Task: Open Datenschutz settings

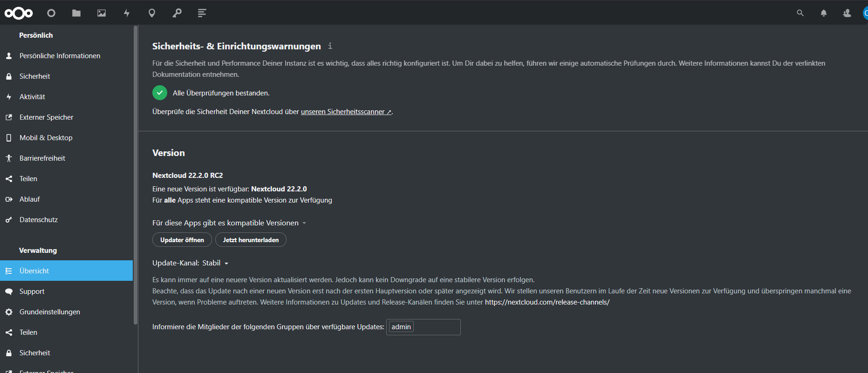Action: [66, 220]
